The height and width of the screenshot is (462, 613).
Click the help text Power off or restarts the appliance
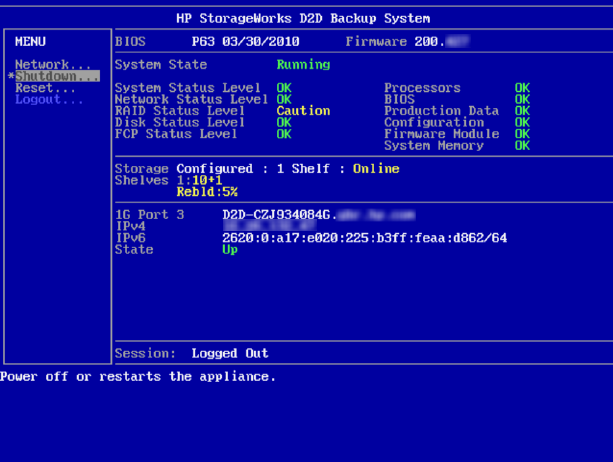[x=138, y=376]
